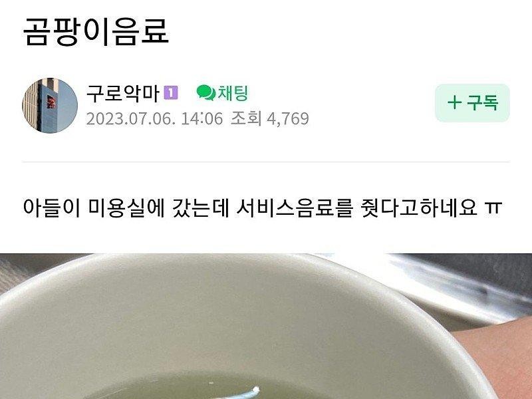The width and height of the screenshot is (532, 399).
Task: Open the green chat bubble icon
Action: click(206, 92)
